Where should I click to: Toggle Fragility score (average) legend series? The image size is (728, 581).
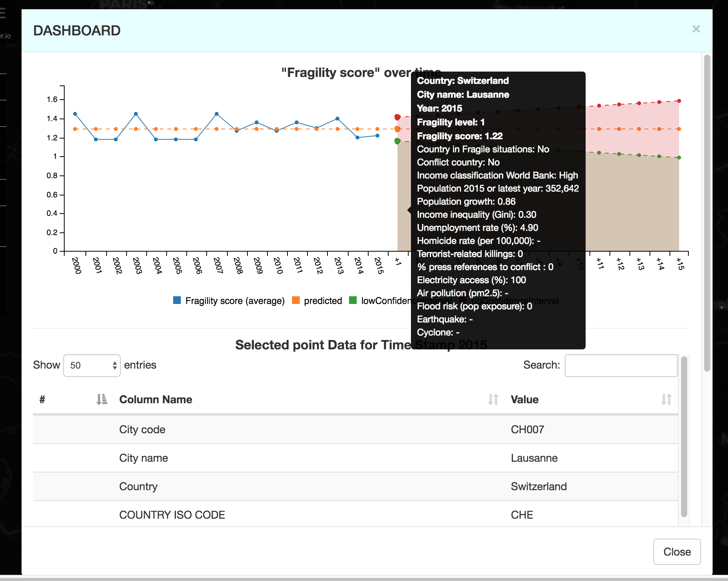coord(177,301)
